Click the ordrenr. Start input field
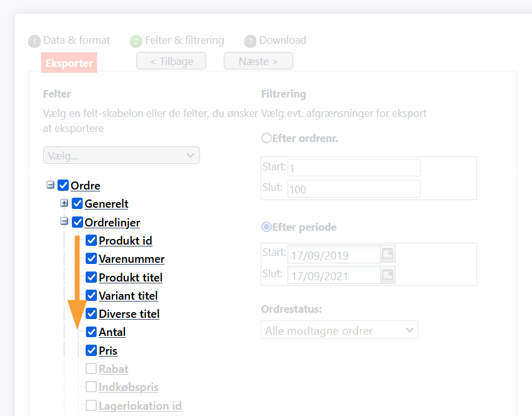The image size is (532, 416). [x=354, y=168]
